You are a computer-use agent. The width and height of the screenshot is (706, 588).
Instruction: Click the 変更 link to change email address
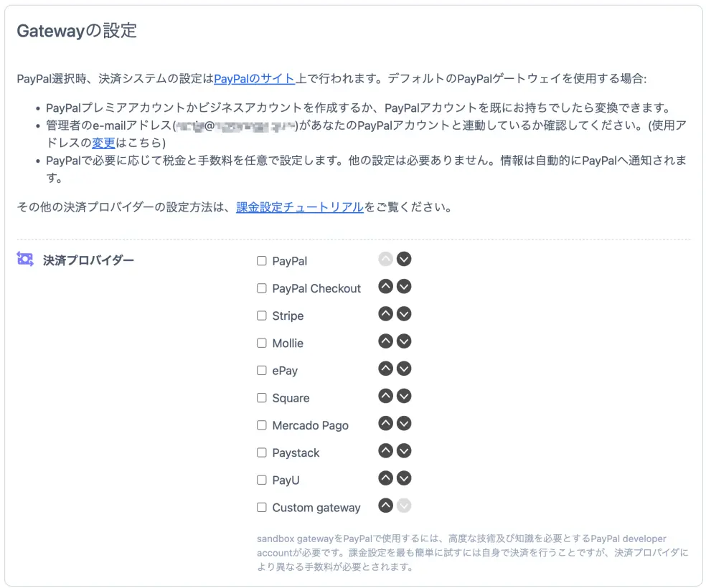tap(103, 143)
